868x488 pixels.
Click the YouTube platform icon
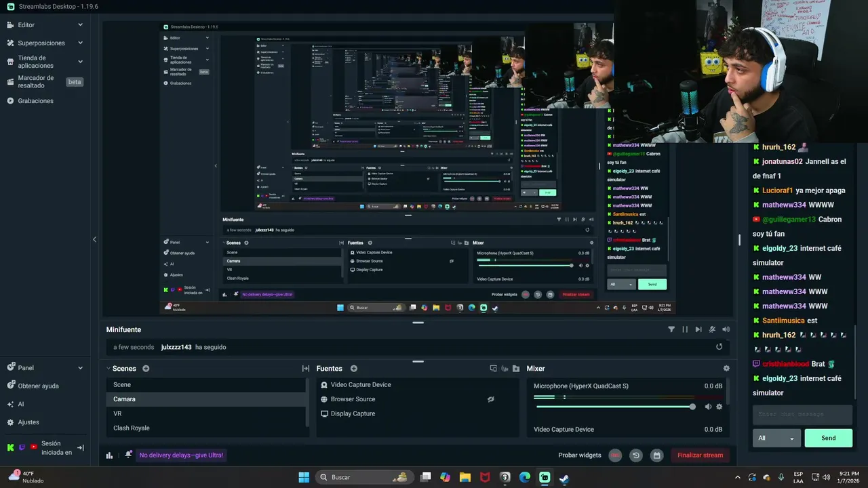coord(33,447)
